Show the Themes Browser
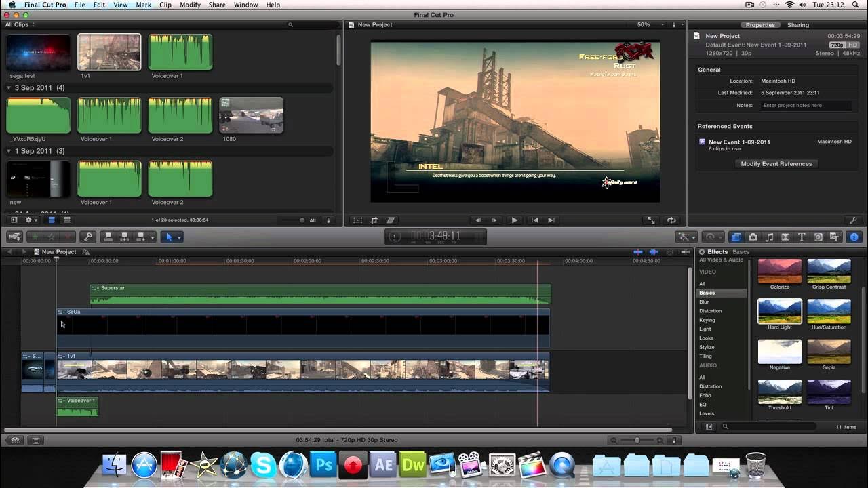Image resolution: width=868 pixels, height=488 pixels. (x=835, y=237)
